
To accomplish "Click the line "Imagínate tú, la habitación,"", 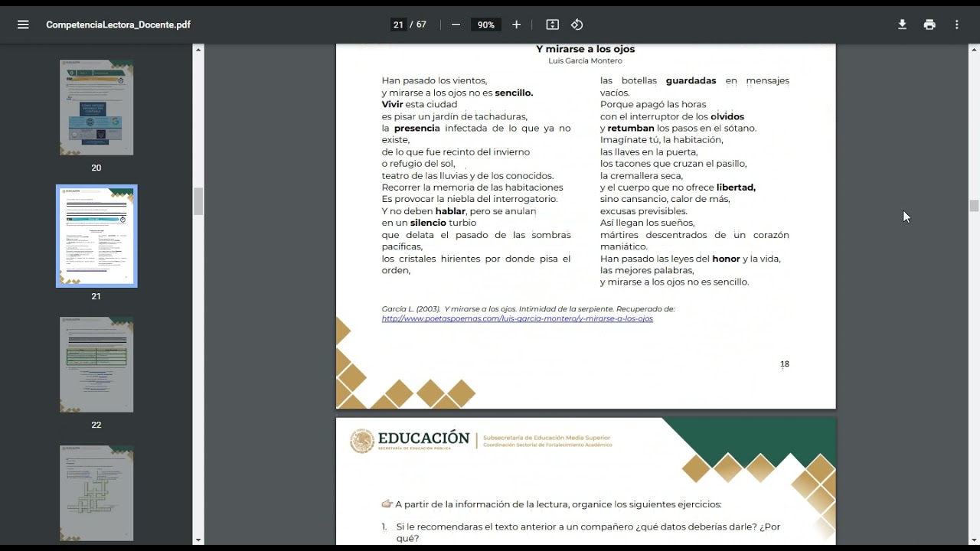I will (661, 140).
